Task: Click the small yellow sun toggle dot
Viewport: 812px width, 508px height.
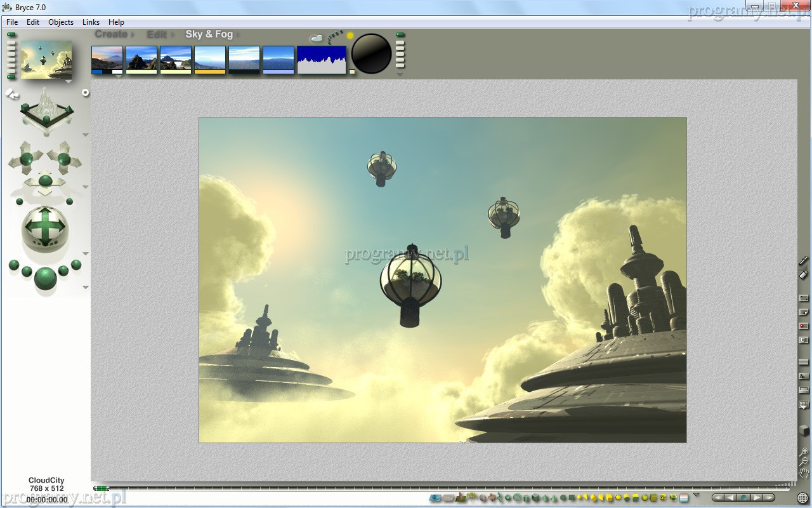Action: [350, 36]
